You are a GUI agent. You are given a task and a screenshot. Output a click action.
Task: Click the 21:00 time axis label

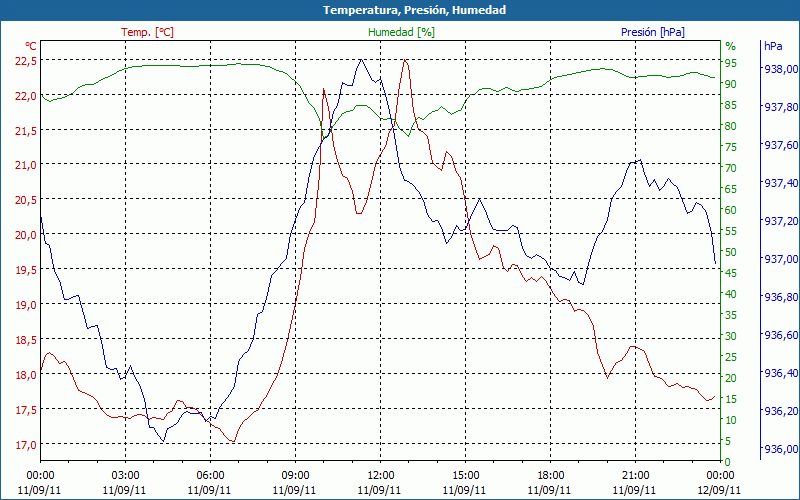pyautogui.click(x=635, y=476)
